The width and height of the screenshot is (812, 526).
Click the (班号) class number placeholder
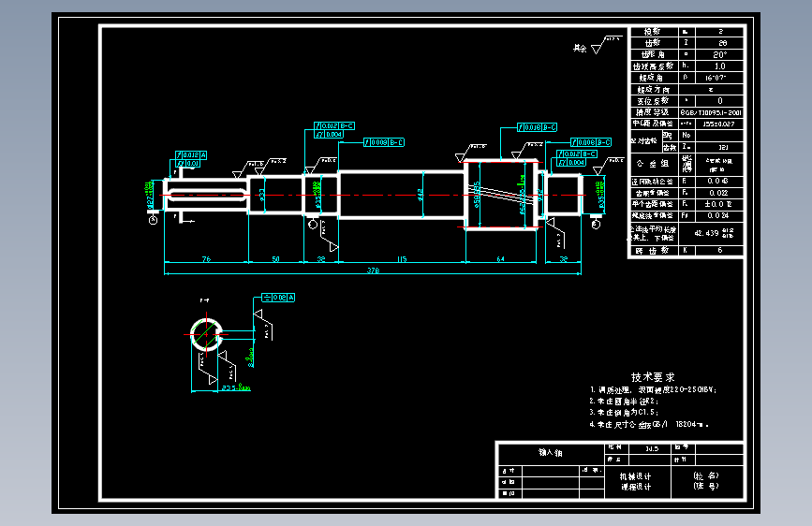click(x=706, y=486)
